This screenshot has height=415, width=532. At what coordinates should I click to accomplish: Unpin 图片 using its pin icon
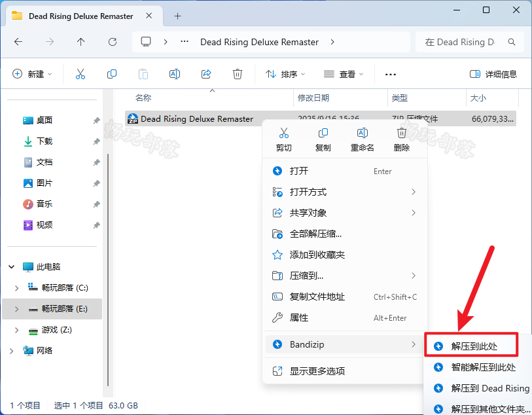tap(96, 183)
